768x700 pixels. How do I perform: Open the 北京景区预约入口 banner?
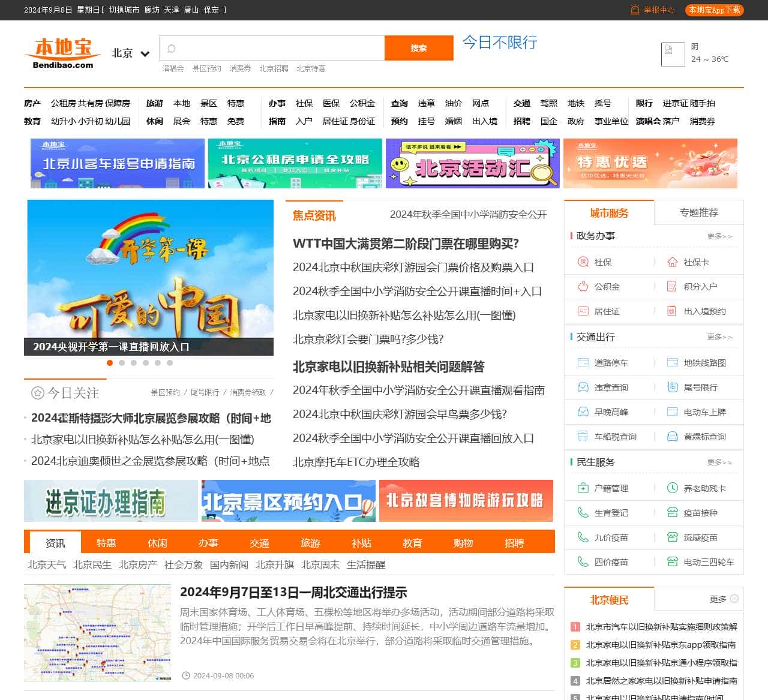[x=288, y=501]
